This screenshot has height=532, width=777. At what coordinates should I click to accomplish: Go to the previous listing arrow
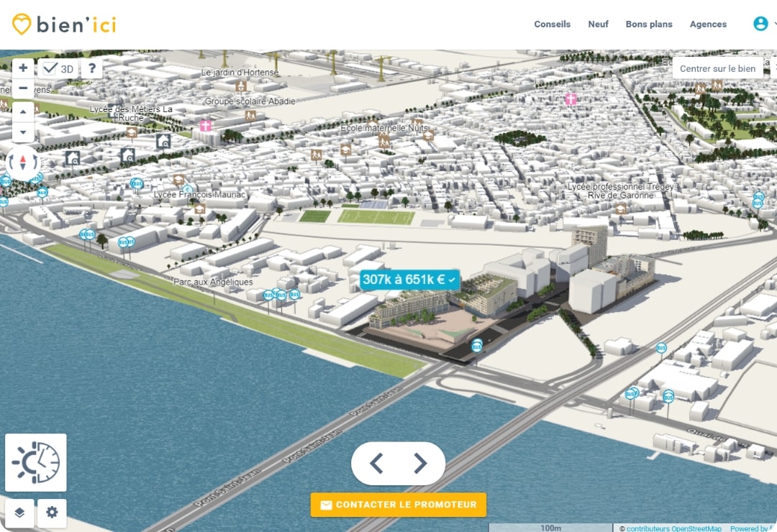tap(376, 464)
